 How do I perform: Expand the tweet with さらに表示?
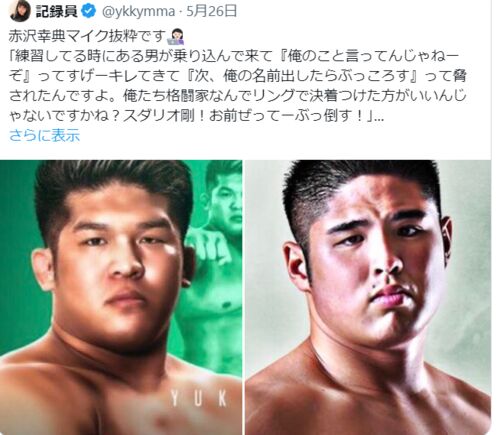(44, 135)
